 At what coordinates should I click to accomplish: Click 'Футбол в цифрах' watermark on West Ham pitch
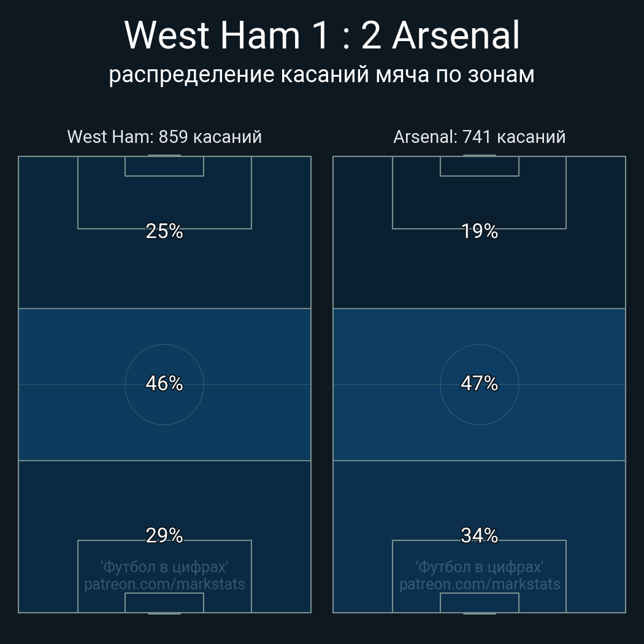tap(164, 567)
